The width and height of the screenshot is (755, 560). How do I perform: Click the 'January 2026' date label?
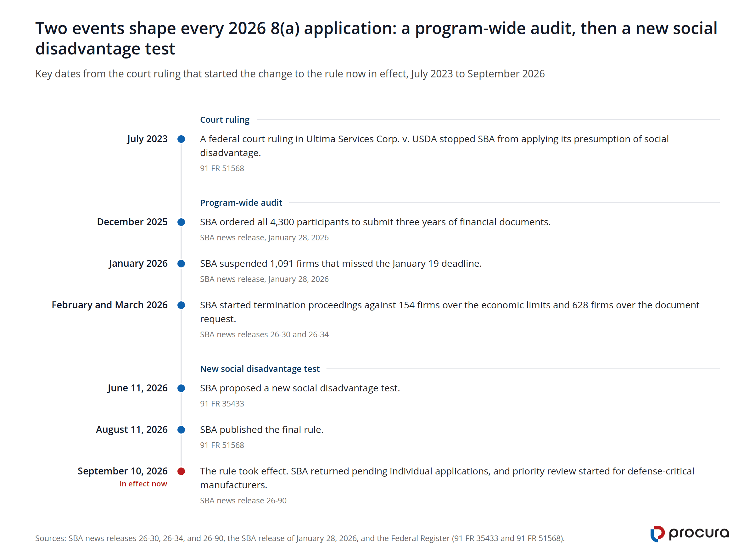tap(138, 263)
